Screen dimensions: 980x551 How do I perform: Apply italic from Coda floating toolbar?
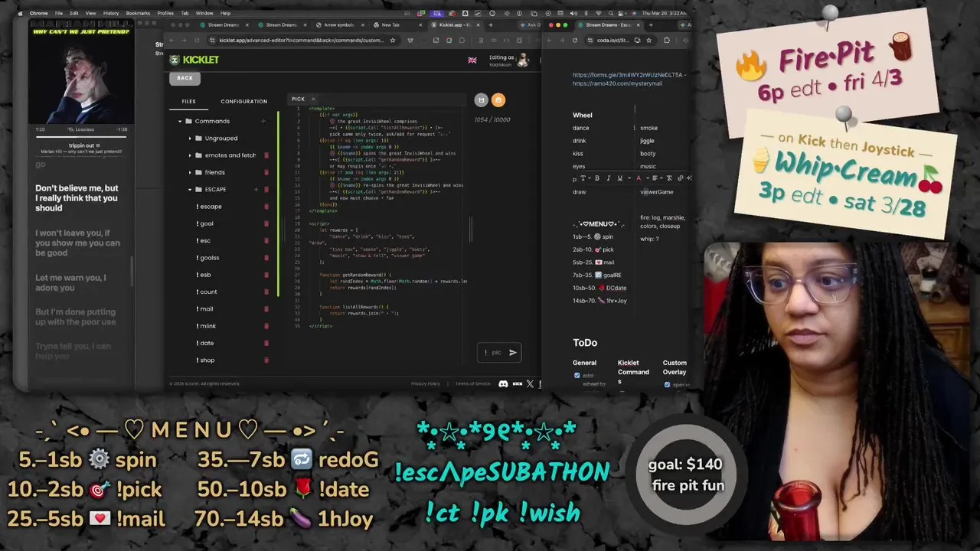608,178
